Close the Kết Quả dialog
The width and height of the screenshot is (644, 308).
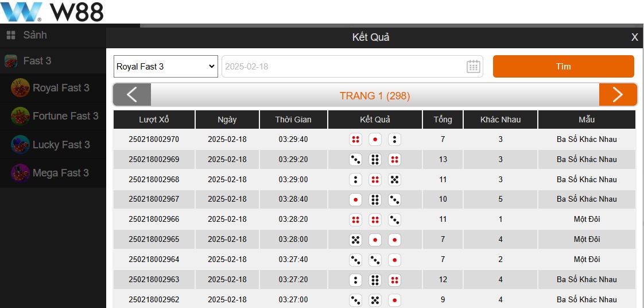click(635, 37)
